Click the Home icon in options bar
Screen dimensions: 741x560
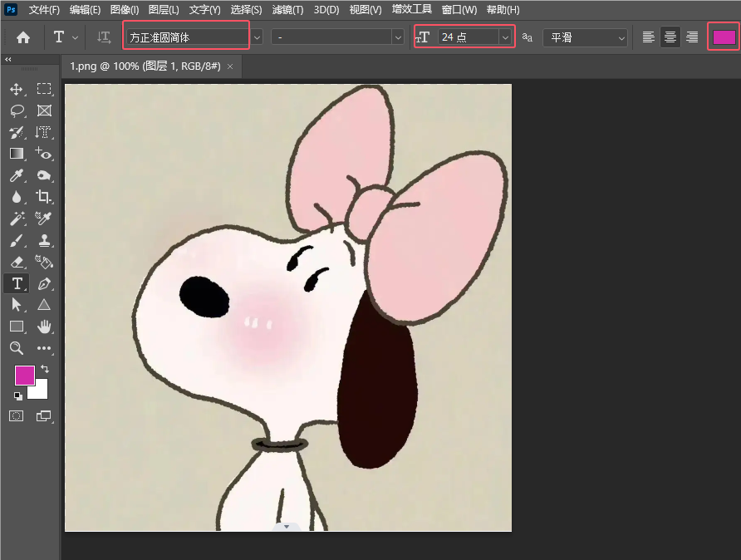tap(23, 37)
